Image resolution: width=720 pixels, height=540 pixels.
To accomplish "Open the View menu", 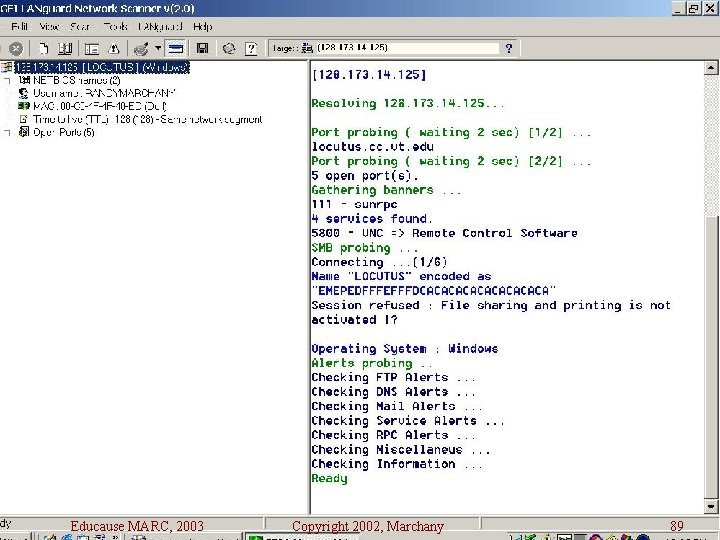I will [x=49, y=27].
